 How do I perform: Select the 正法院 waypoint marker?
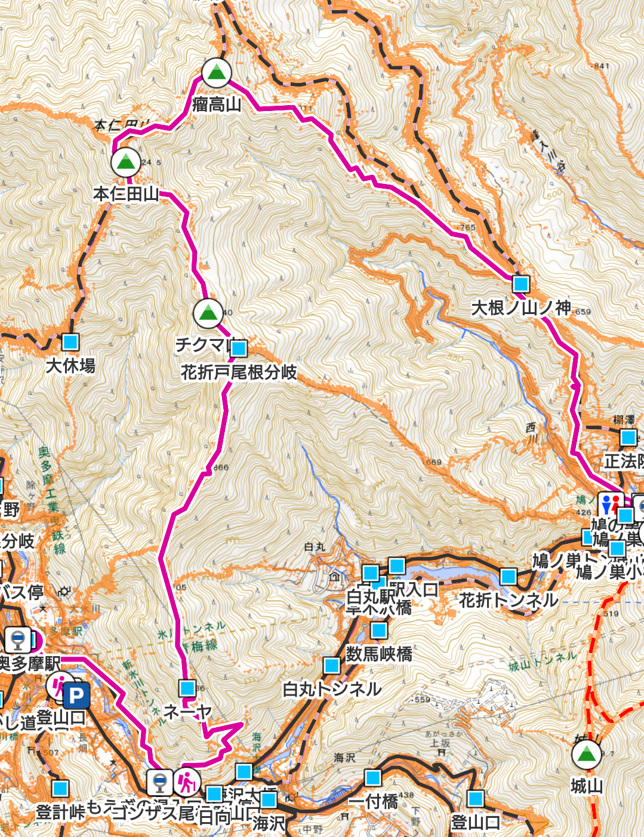[628, 438]
